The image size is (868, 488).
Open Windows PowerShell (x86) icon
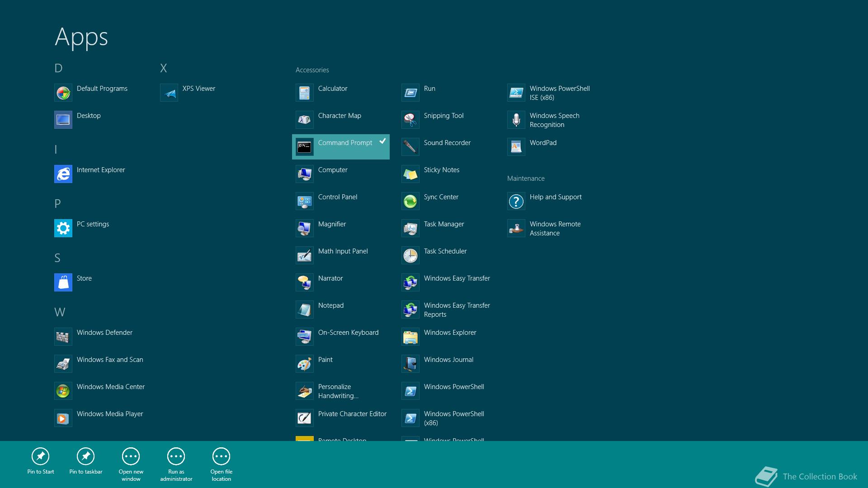coord(410,418)
